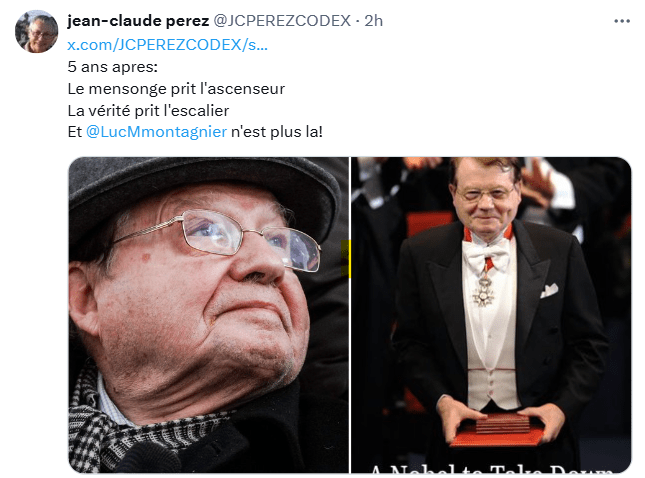The width and height of the screenshot is (645, 478).
Task: Follow the x.com/JCPEREZCODEX/s… link
Action: click(x=167, y=44)
